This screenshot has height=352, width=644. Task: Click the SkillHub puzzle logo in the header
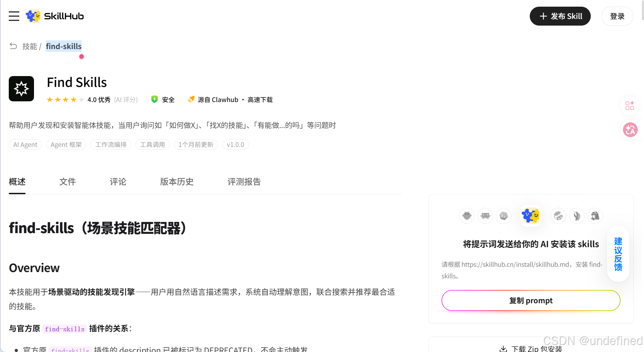coord(33,16)
